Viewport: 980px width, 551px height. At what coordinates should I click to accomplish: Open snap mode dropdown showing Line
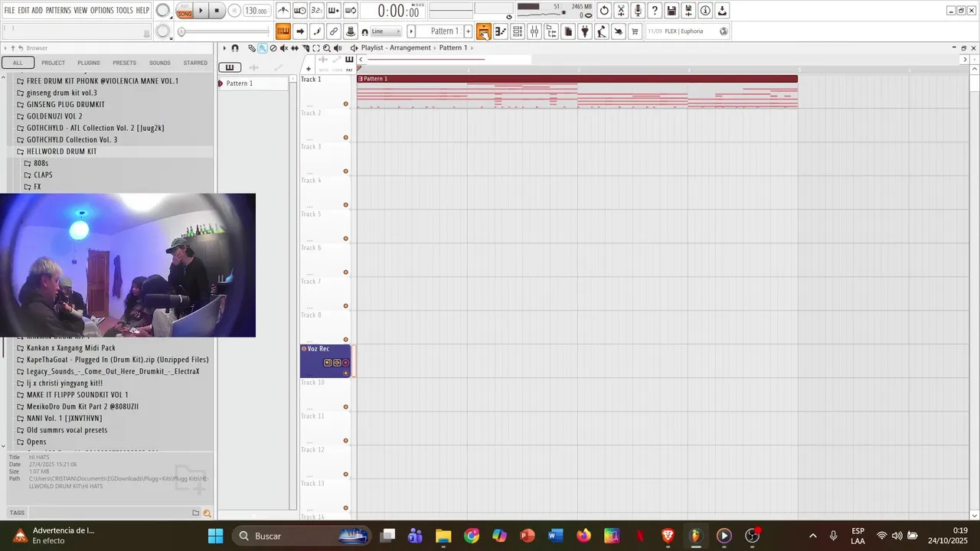pos(387,31)
